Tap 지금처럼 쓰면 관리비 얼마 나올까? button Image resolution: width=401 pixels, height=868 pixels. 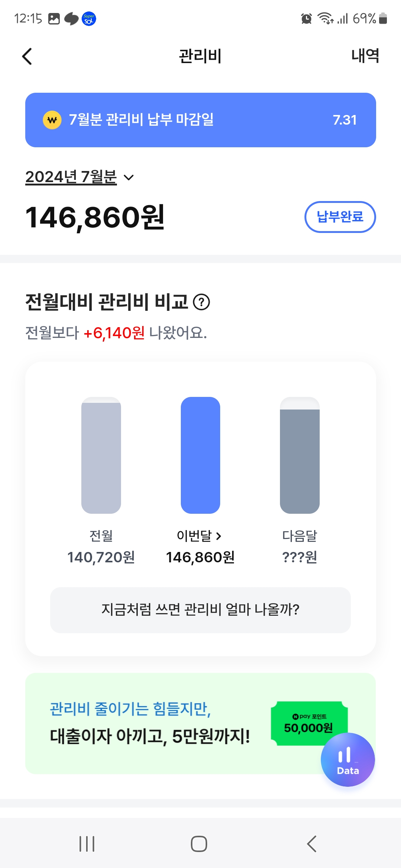[x=200, y=610]
